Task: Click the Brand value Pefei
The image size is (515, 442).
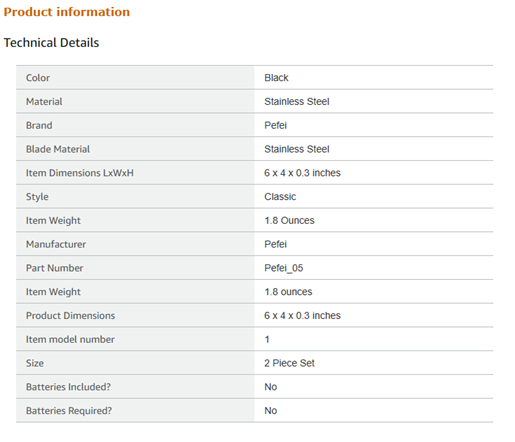Action: 276,125
